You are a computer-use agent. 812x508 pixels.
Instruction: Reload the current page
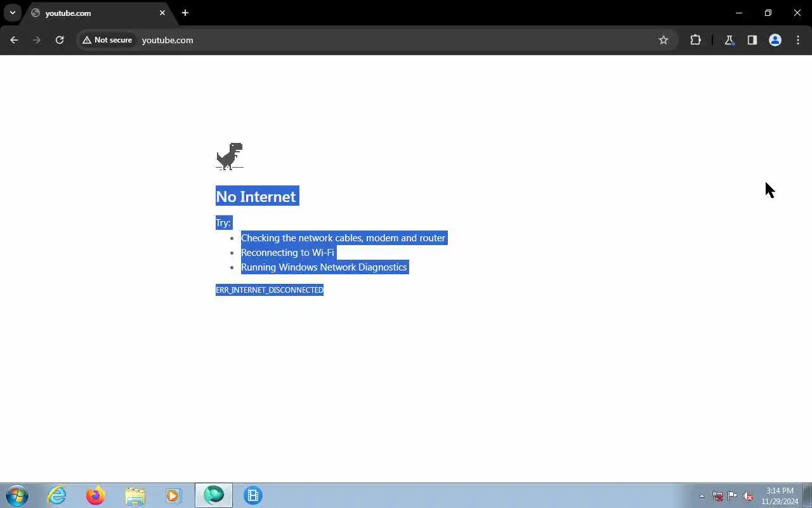point(60,40)
